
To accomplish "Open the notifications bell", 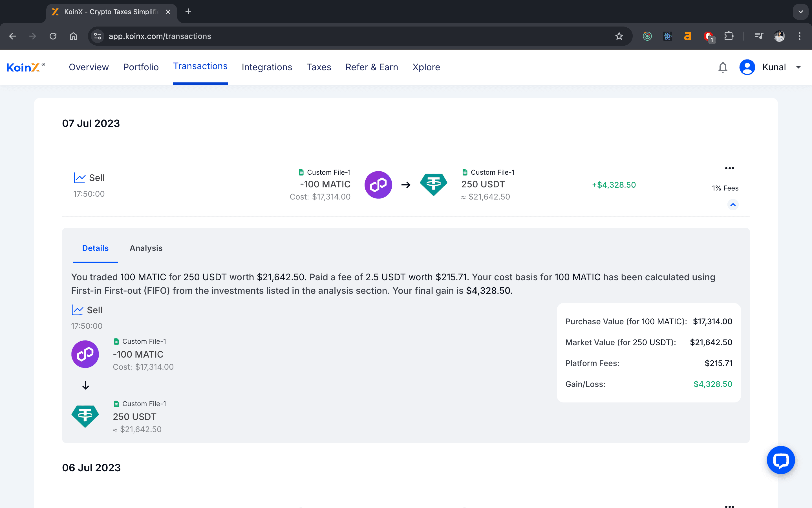I will [723, 67].
